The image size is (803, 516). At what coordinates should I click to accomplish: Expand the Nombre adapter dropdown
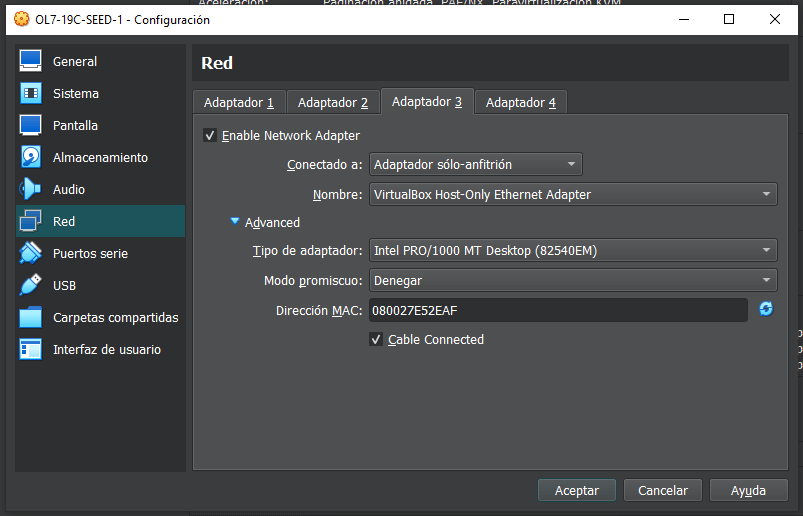573,194
